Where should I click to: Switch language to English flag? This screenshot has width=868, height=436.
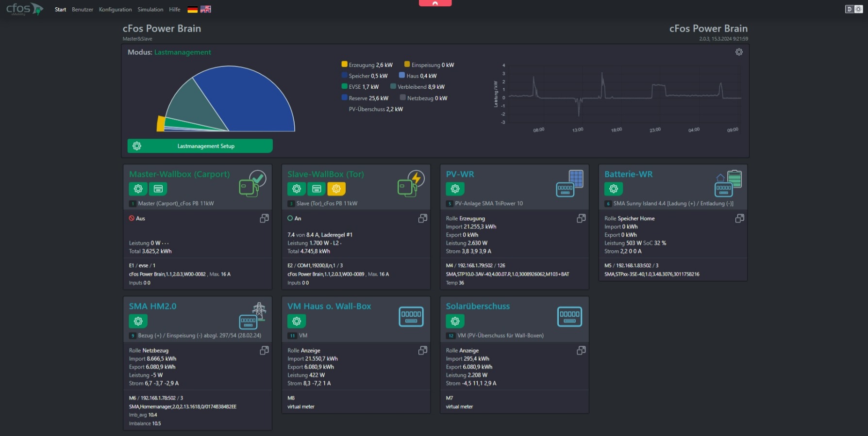[206, 9]
